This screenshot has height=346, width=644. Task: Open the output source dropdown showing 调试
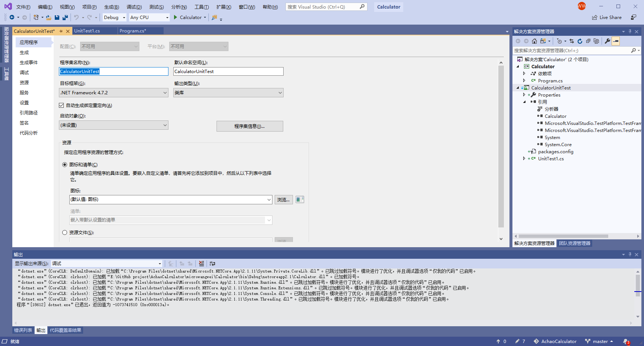107,263
